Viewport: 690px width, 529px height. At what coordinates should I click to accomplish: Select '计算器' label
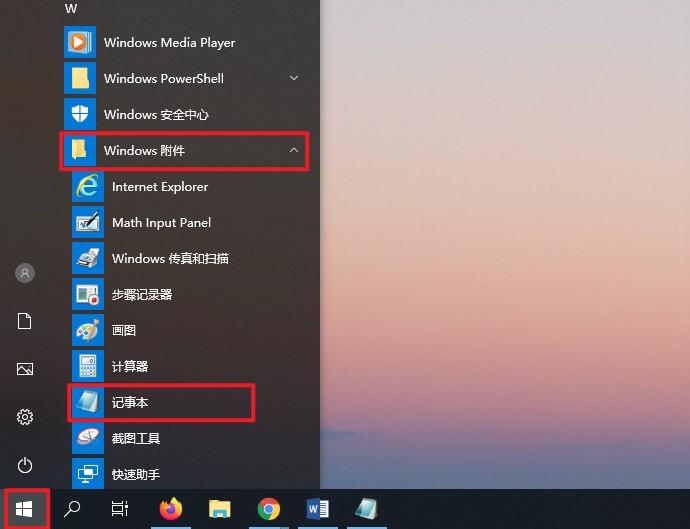130,366
